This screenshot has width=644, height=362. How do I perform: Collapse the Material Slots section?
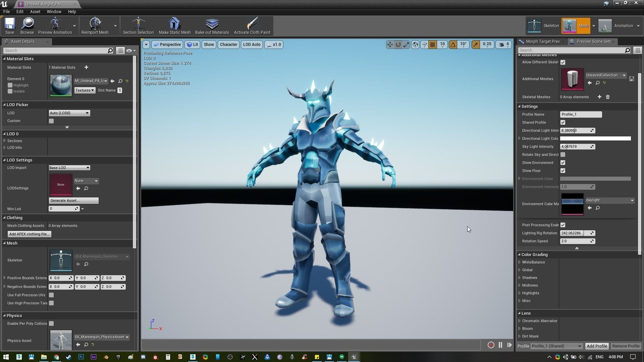5,59
